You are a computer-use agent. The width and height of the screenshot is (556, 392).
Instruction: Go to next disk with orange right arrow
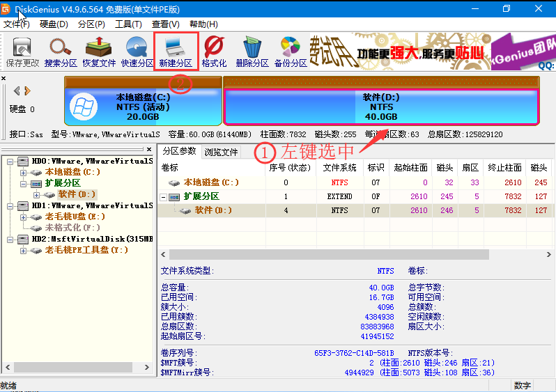pos(27,91)
